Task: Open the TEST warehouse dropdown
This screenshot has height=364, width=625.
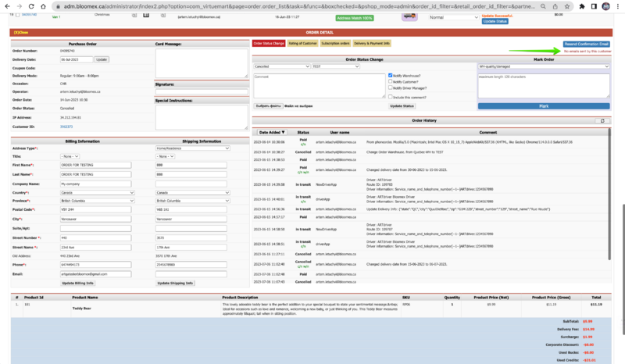Action: tap(336, 66)
